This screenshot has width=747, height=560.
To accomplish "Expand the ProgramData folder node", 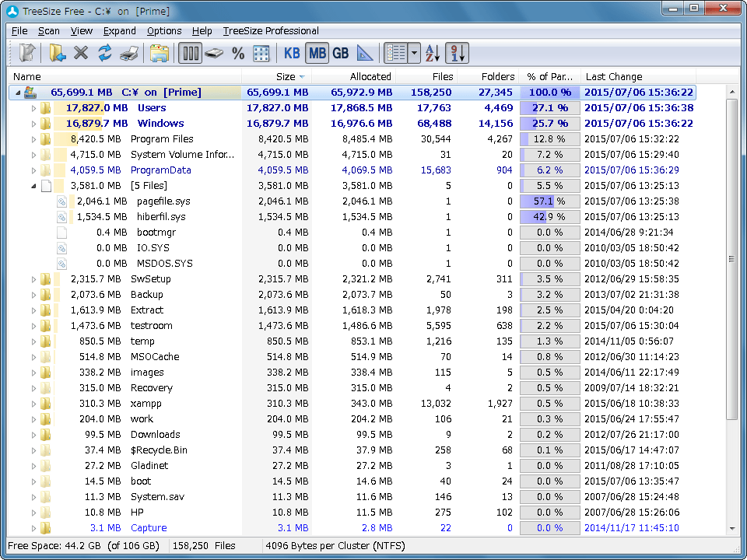I will pyautogui.click(x=33, y=170).
